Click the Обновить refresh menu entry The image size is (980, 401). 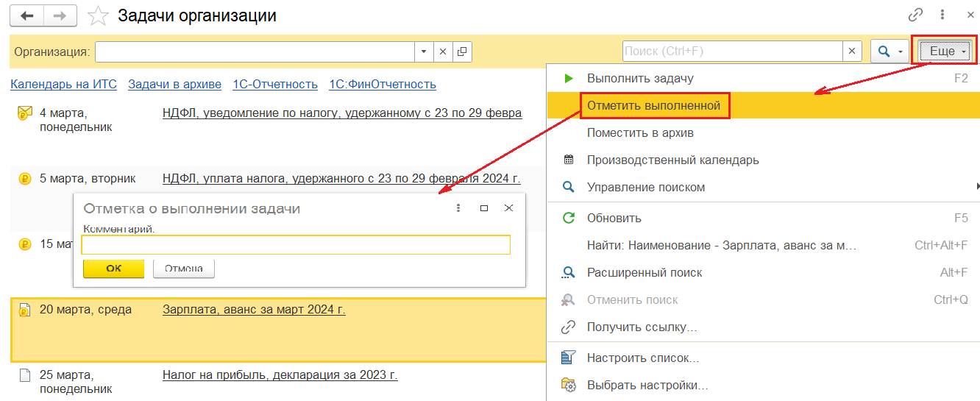[614, 218]
